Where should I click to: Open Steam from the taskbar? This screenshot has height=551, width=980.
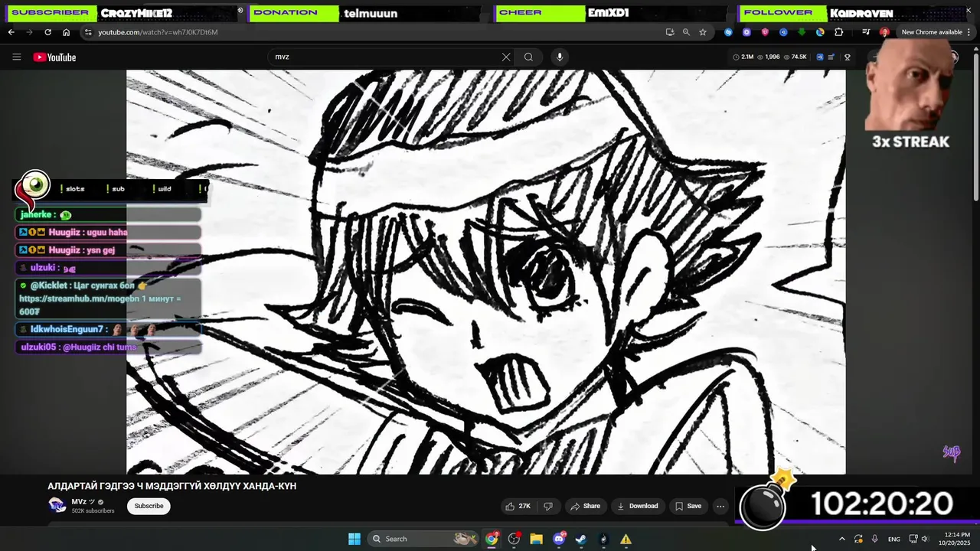coord(581,539)
